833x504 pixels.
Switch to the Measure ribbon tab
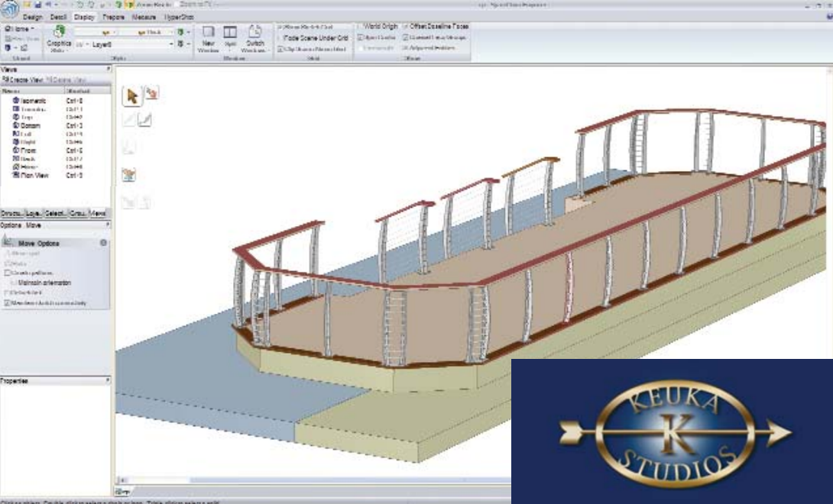[144, 16]
